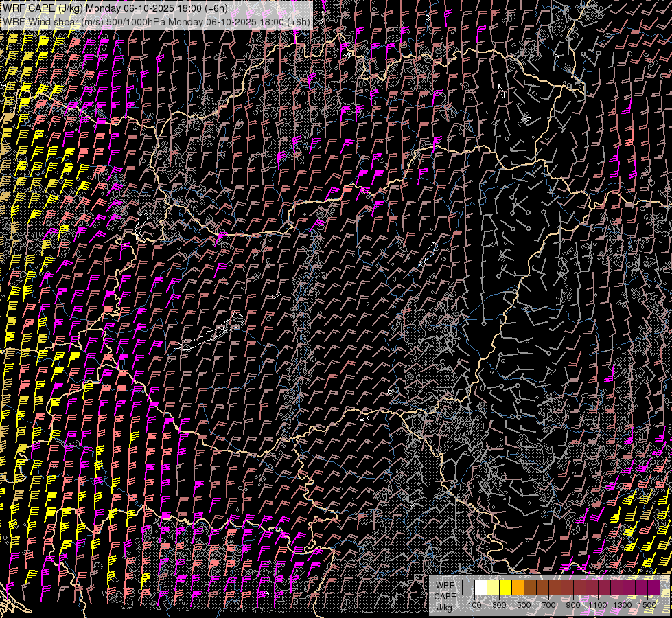Select the 900 tick label in the legend
The width and height of the screenshot is (672, 618).
573,604
